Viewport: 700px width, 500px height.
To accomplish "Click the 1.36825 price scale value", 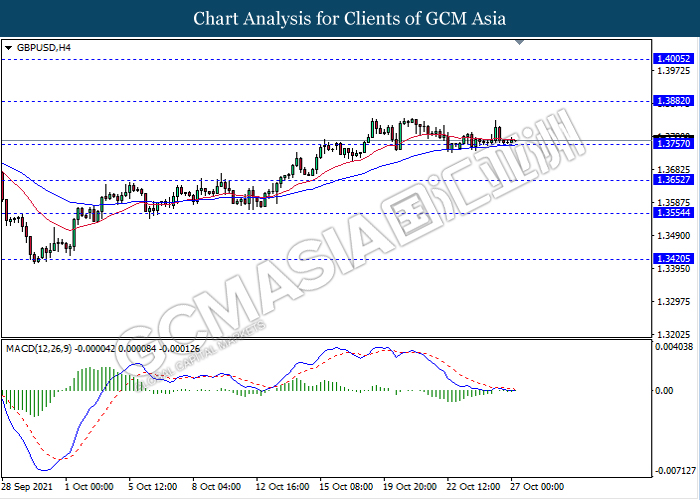I will coord(674,170).
